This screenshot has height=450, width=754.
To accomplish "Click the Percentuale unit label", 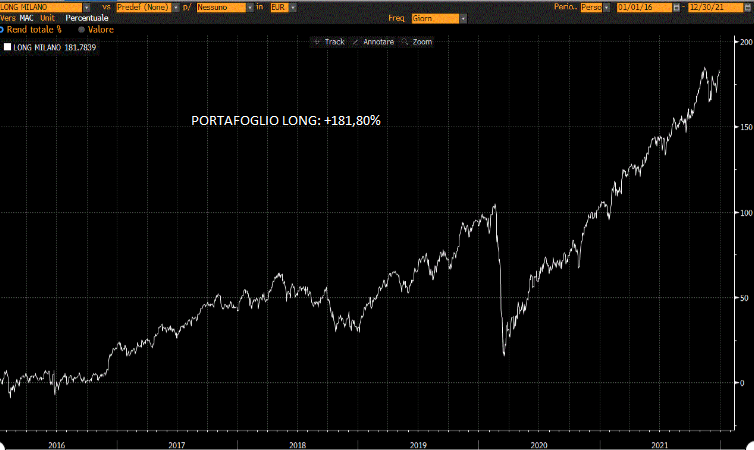I will coord(86,19).
